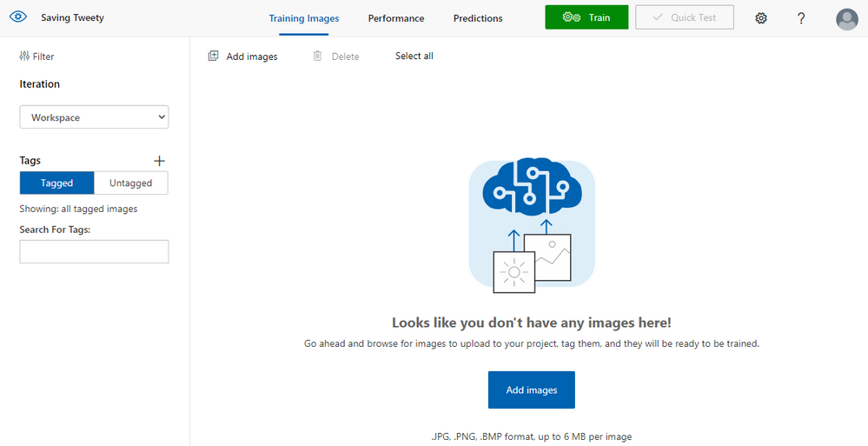This screenshot has height=446, width=868.
Task: Switch to the Training Images tab
Action: click(304, 18)
